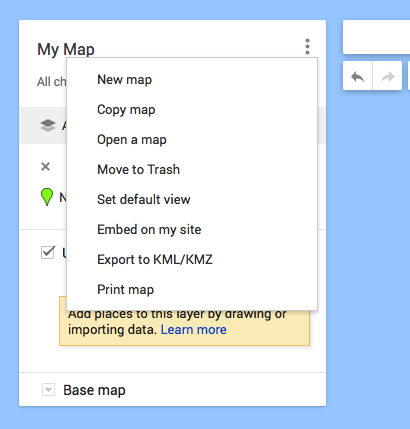Click the X delete icon in the layer
Viewport: 410px width, 429px height.
click(45, 166)
